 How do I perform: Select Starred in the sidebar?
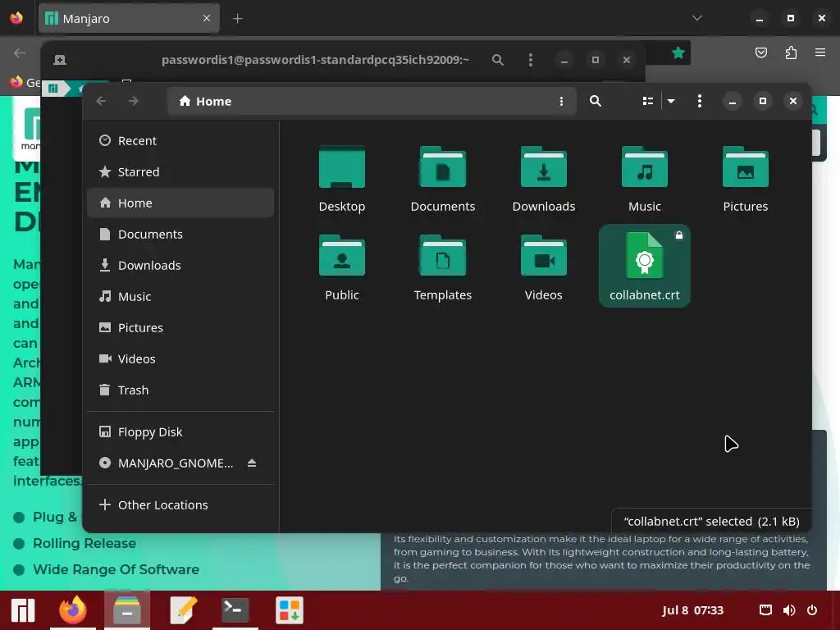click(180, 172)
